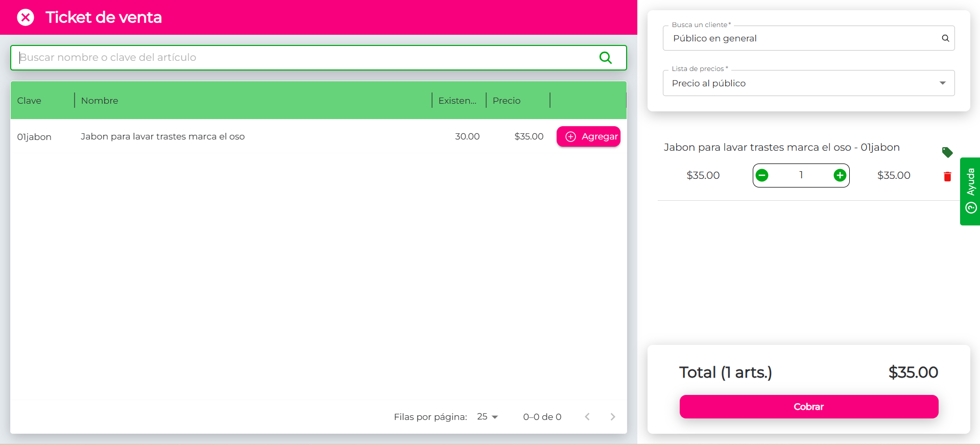Click the quantity value field showing 1
Screen dimensions: 980x445
tap(801, 175)
